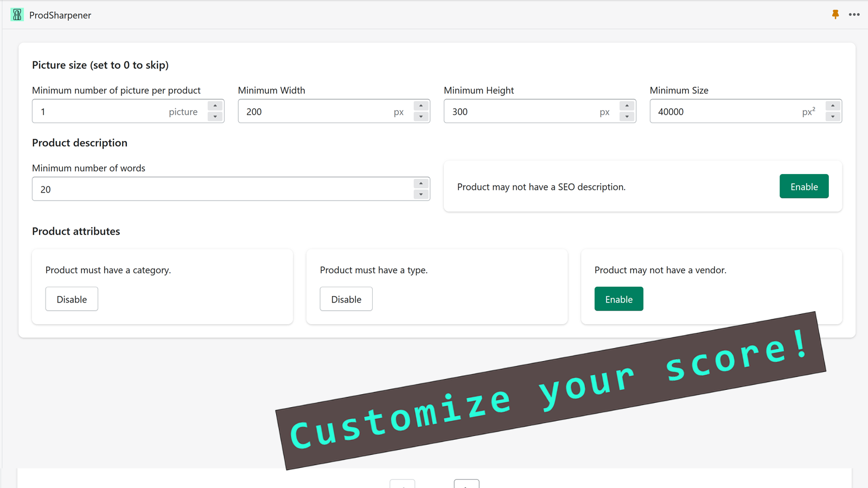This screenshot has height=488, width=868.
Task: Click 'Product must have a type.' text
Action: [374, 270]
